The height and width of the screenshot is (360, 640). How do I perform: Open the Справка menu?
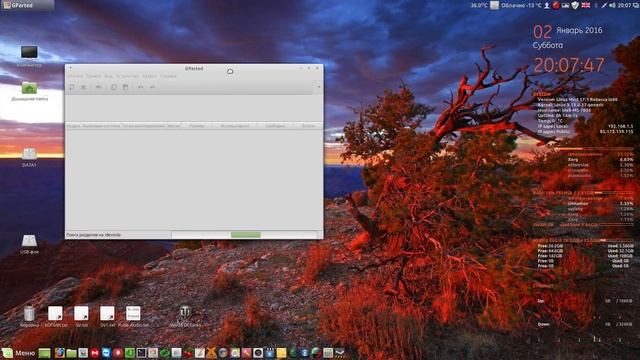[x=168, y=76]
